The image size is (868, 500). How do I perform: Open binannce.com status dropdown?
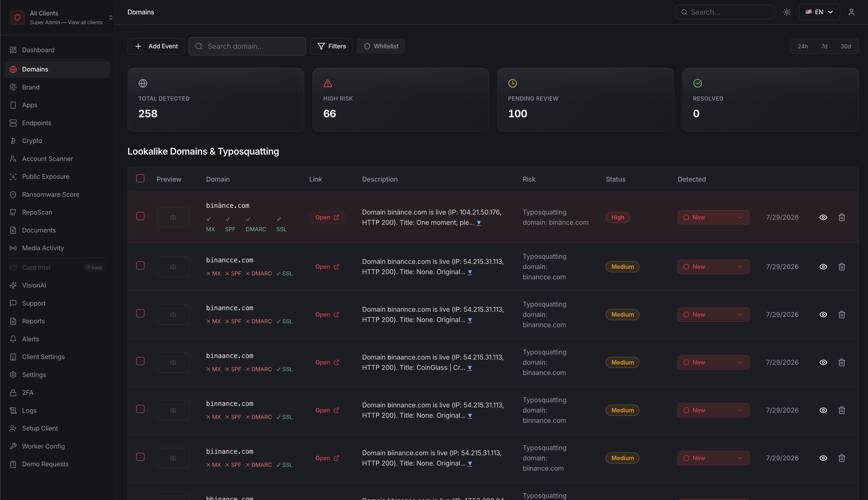[713, 315]
